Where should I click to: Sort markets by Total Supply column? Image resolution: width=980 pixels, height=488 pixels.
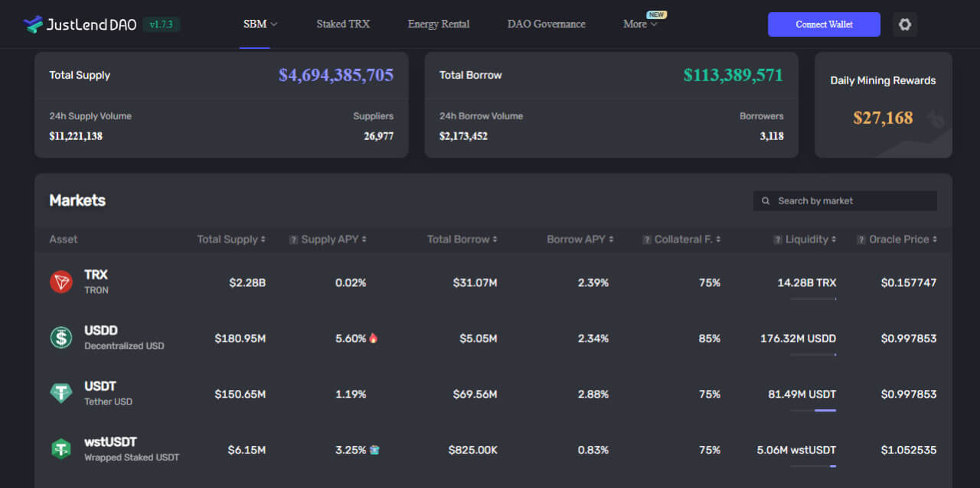[231, 239]
